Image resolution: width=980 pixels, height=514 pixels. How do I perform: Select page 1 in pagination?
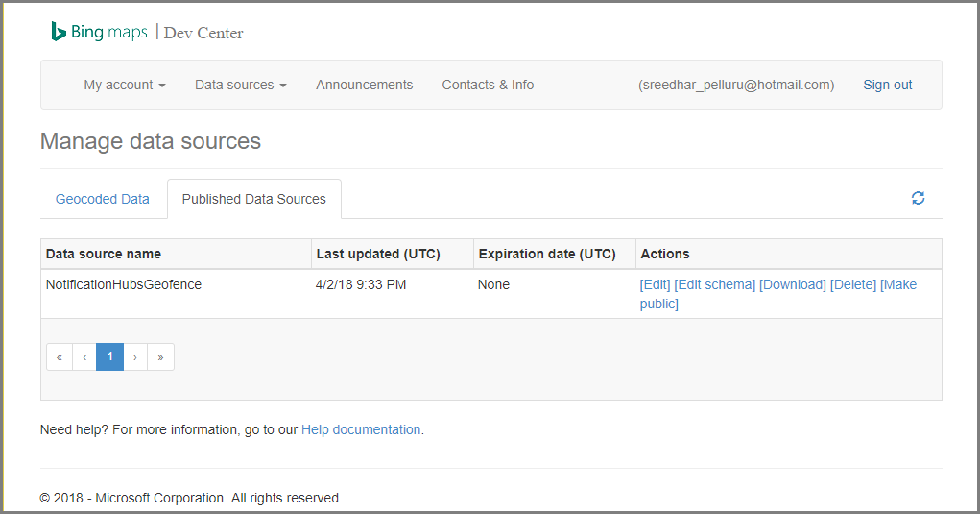tap(110, 357)
